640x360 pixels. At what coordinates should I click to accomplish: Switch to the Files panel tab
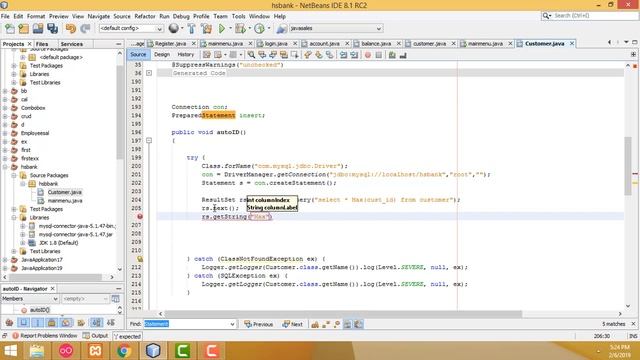tap(42, 44)
